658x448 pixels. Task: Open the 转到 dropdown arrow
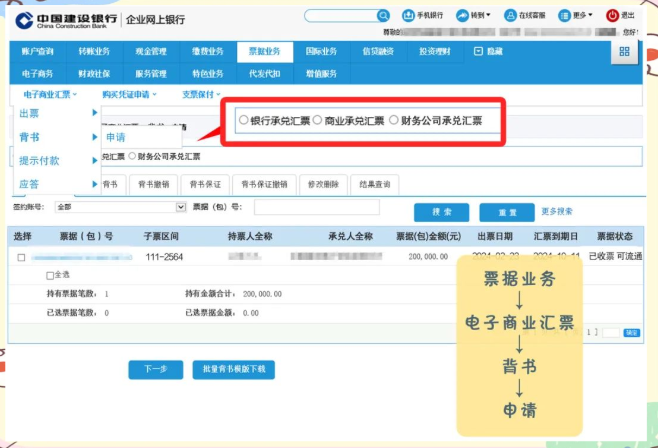tap(488, 15)
